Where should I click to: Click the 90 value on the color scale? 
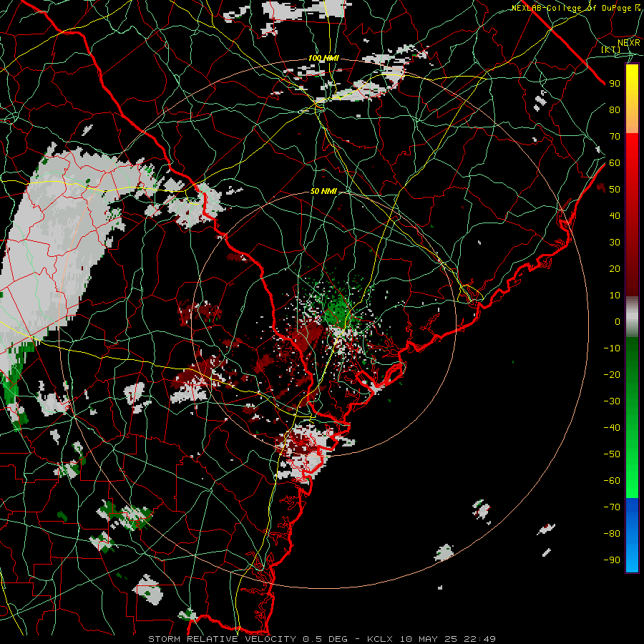[x=615, y=84]
